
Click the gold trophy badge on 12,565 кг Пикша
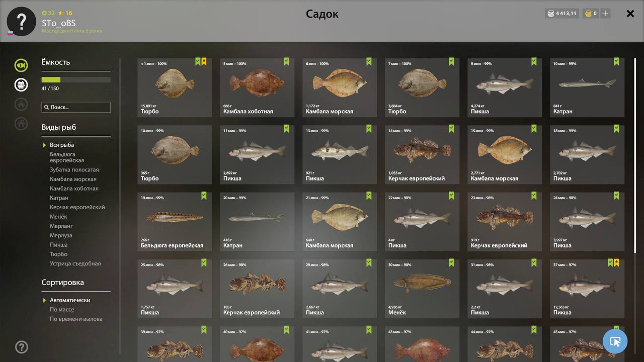point(616,262)
